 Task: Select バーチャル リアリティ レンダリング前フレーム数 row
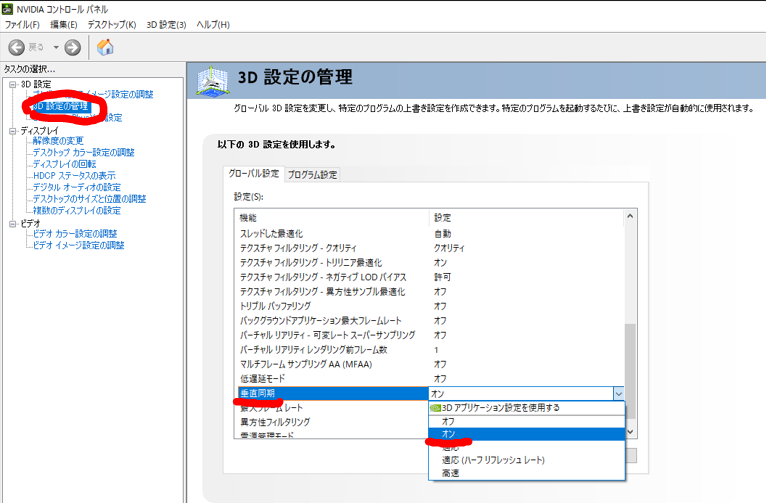click(x=431, y=350)
